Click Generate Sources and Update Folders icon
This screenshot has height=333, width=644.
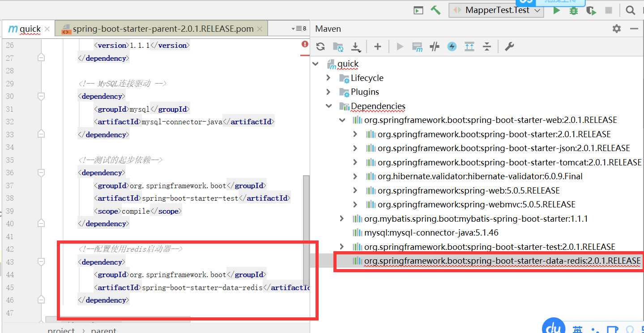tap(338, 46)
